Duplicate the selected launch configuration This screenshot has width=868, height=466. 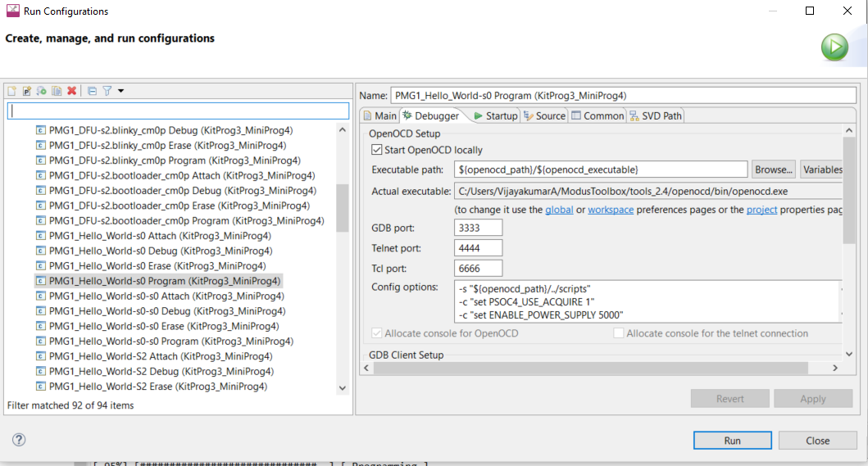pos(57,91)
